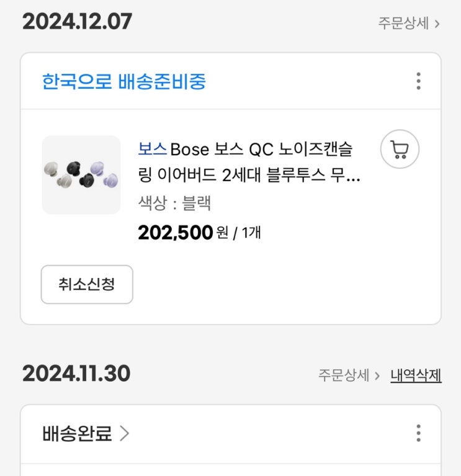Click the 2024.12.07 date heading
The image size is (461, 476).
point(77,22)
